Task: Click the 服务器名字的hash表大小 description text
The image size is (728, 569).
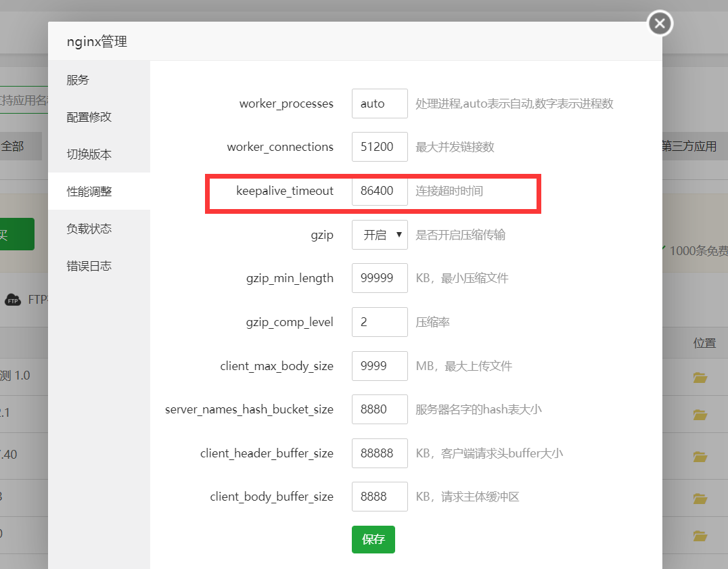Action: click(478, 409)
